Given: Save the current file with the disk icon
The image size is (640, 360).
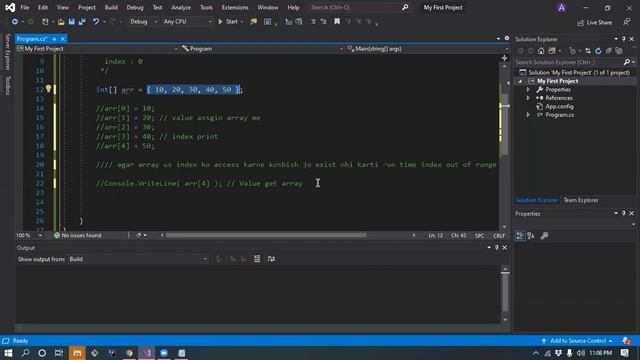Looking at the screenshot, I should 71,22.
